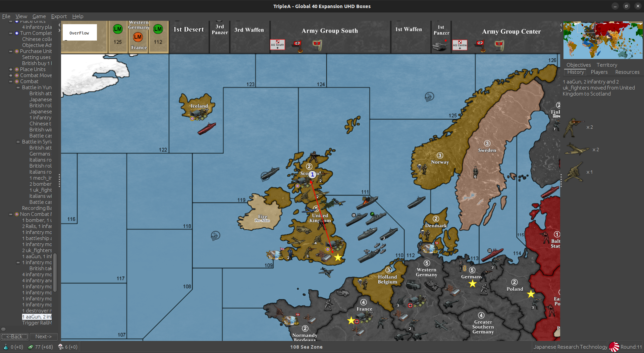Collapse the Battle in Syria node
This screenshot has width=644, height=353.
(18, 142)
